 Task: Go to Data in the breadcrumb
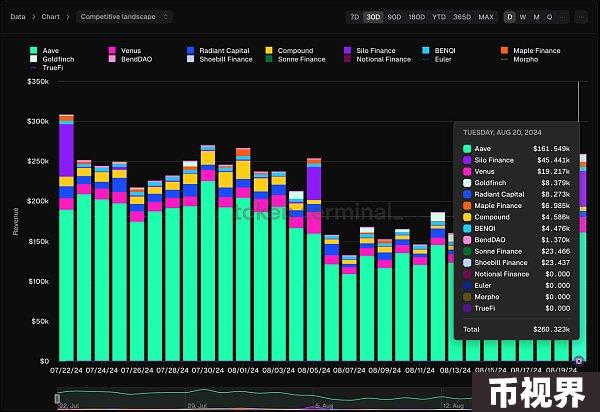pos(18,17)
